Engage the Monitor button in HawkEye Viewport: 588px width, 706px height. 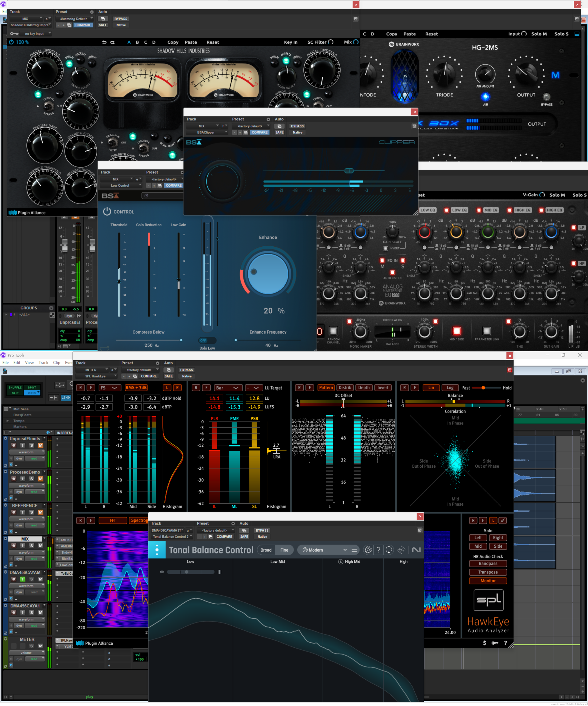point(488,581)
